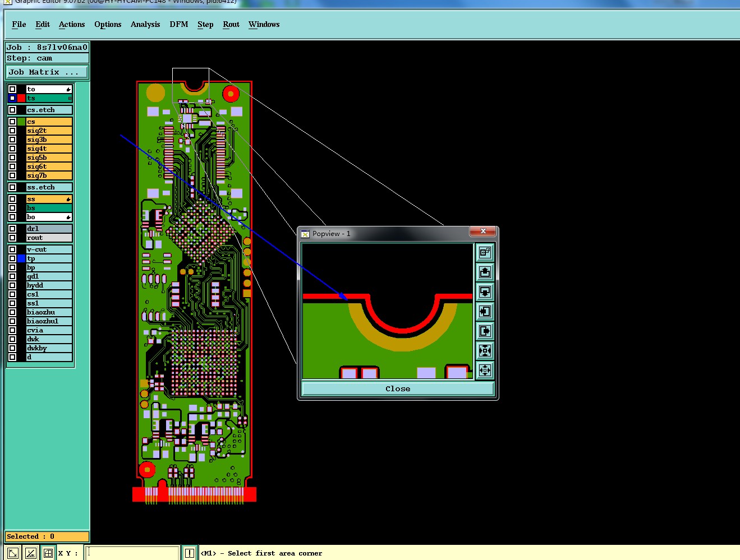Select the gd1 layer name

tap(49, 276)
